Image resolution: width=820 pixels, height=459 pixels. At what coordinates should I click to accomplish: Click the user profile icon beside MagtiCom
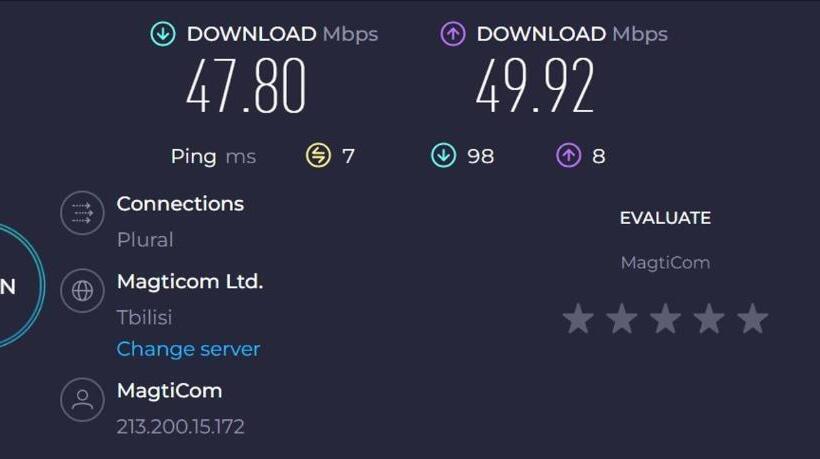tap(82, 399)
